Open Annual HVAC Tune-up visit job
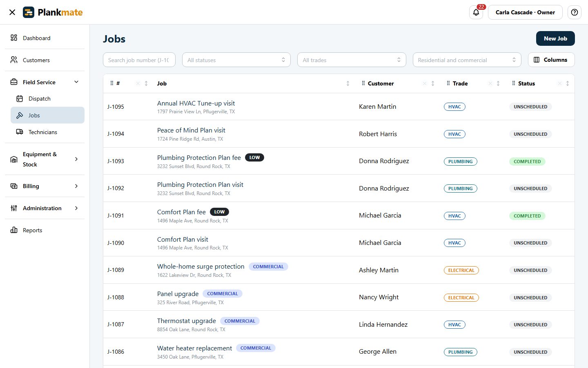 point(196,103)
